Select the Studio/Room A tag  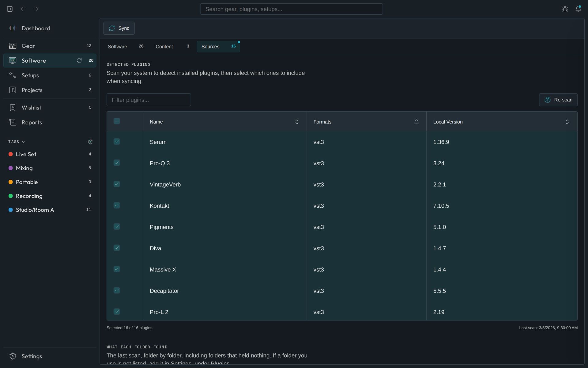point(50,210)
